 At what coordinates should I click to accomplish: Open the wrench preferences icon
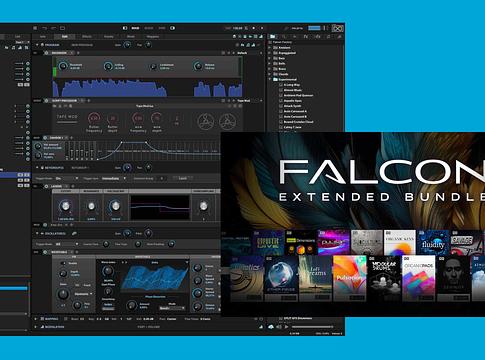[286, 28]
